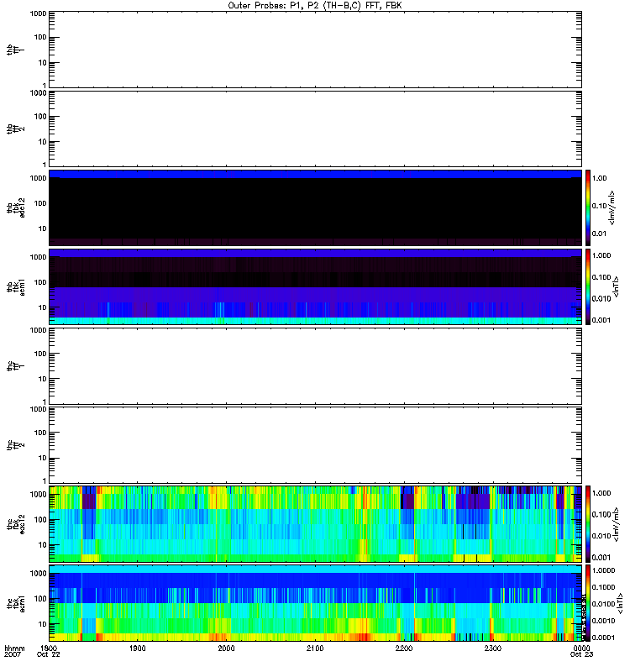Click the plot title 'Outer Probes: P1, P2'
Image resolution: width=630 pixels, height=672 pixels.
315,5
